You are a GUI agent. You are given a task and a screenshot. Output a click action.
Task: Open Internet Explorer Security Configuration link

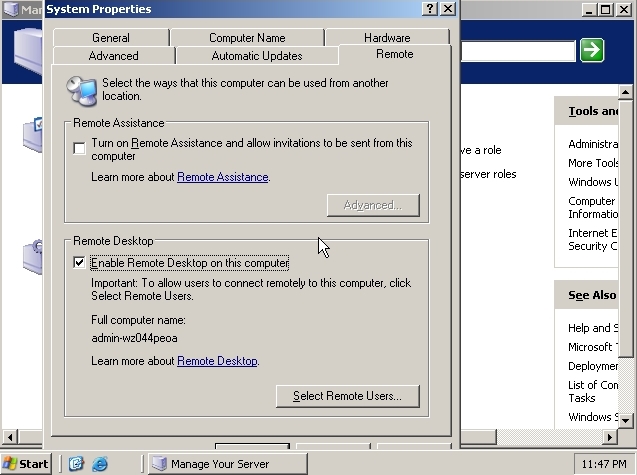tap(593, 239)
